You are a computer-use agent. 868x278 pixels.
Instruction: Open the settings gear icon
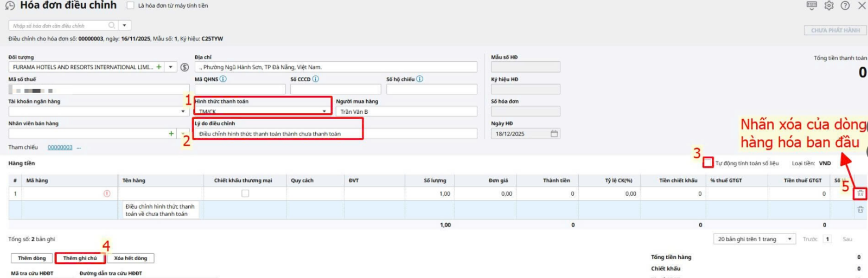click(x=829, y=5)
